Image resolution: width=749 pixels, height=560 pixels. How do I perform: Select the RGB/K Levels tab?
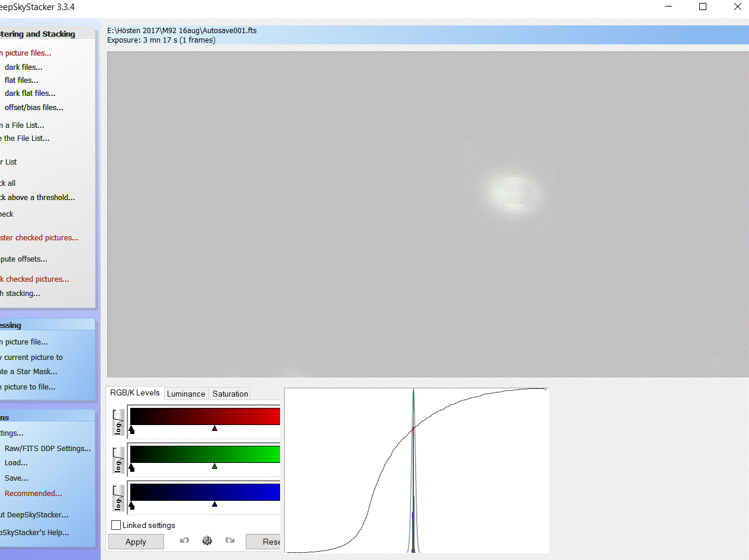[135, 393]
